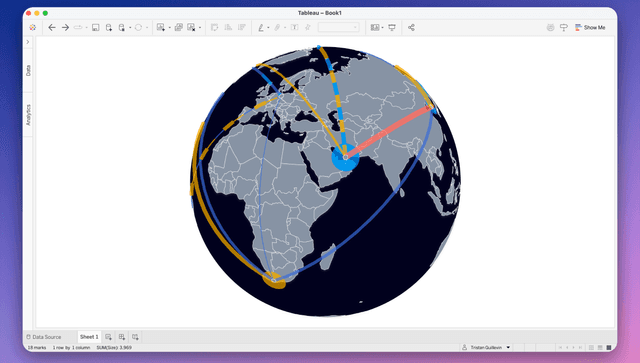
Task: Click the presentation mode icon
Action: tap(392, 27)
